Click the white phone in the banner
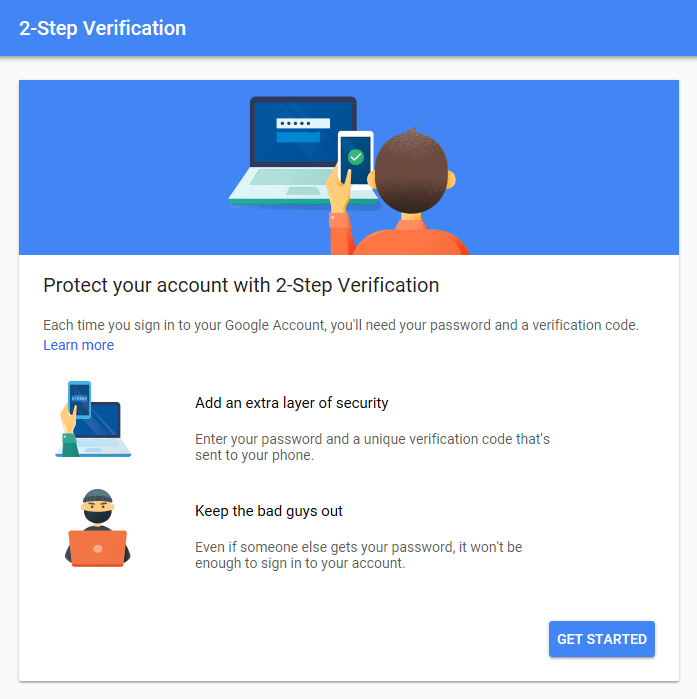The image size is (697, 699). point(355,159)
